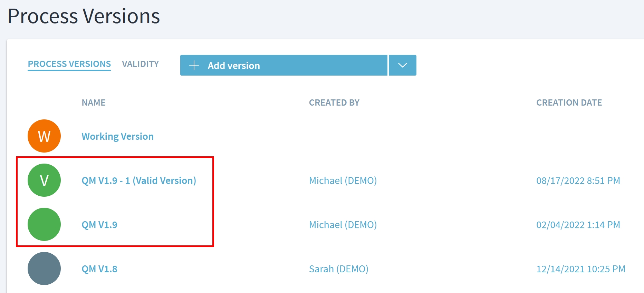Open the QM V1.8 version link
Viewport: 644px width, 293px height.
click(99, 269)
